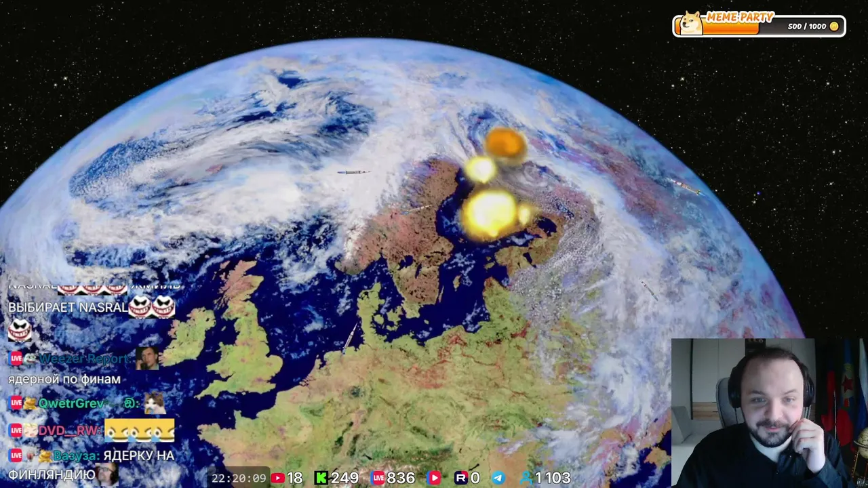Click the orange explosion cloud on the globe
868x488 pixels.
506,145
